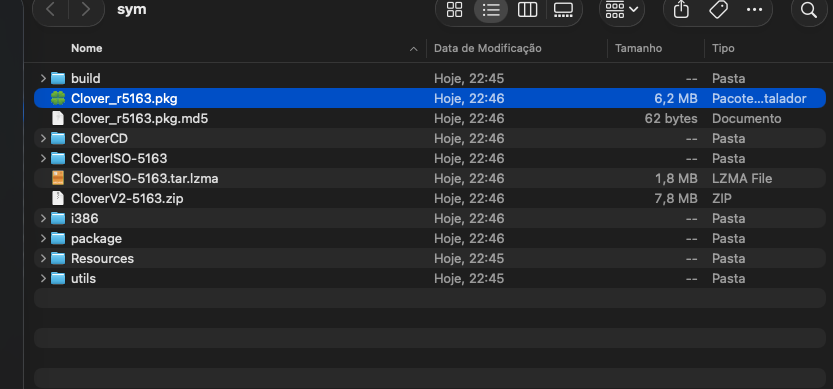Expand the utils folder

43,278
